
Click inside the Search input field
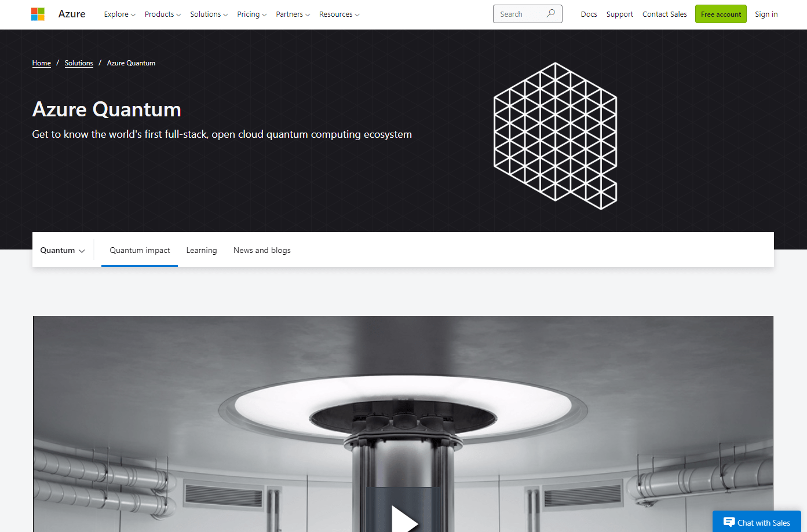coord(521,13)
